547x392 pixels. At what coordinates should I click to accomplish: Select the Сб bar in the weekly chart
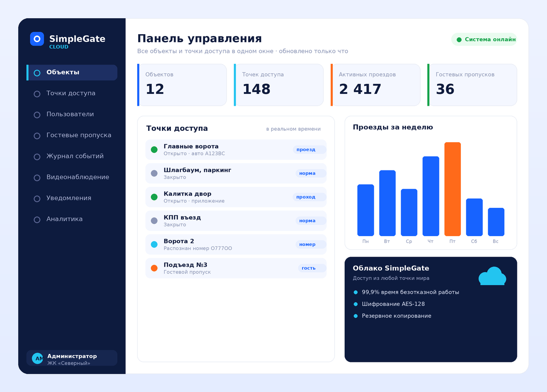474,217
